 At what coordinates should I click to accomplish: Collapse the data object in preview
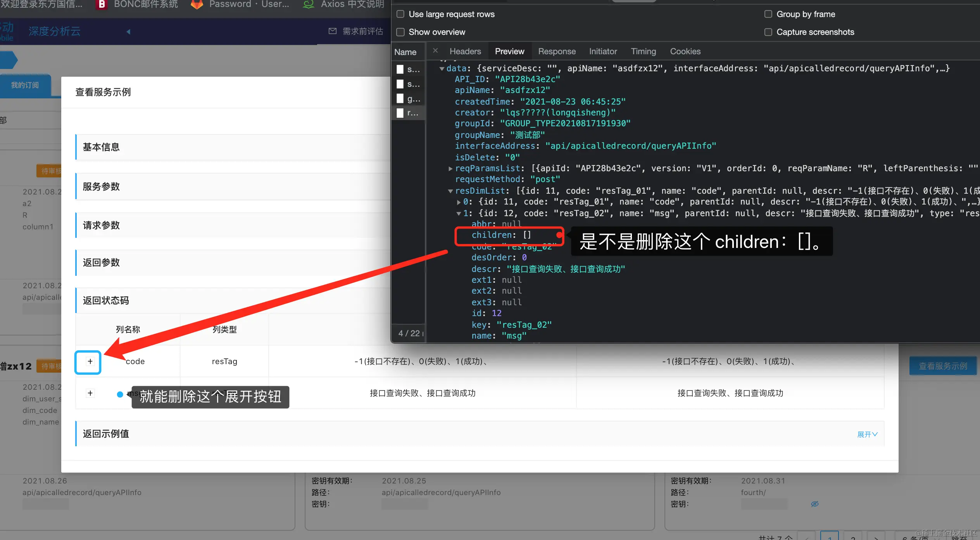click(x=442, y=69)
